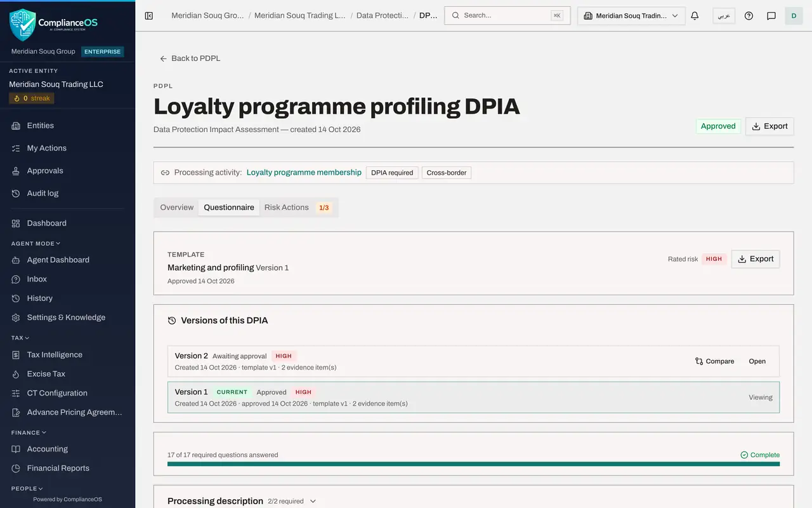Toggle the sidebar collapse icon
Viewport: 812px width, 508px height.
149,16
